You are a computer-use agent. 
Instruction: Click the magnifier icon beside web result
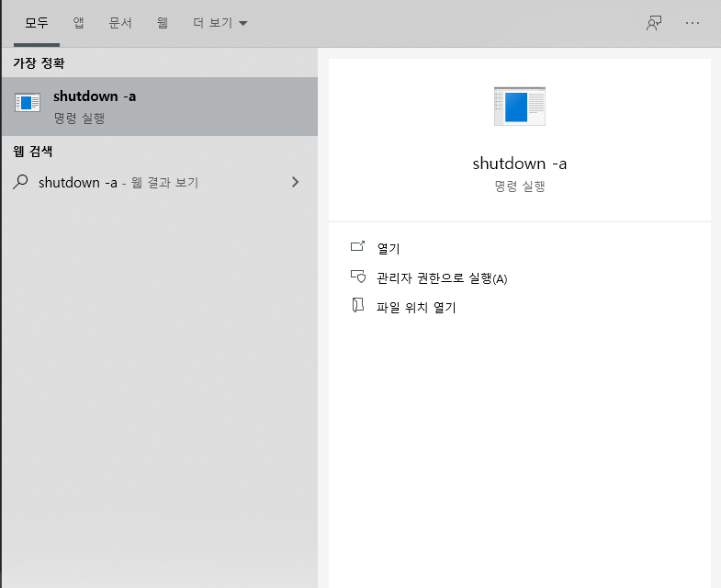(20, 182)
